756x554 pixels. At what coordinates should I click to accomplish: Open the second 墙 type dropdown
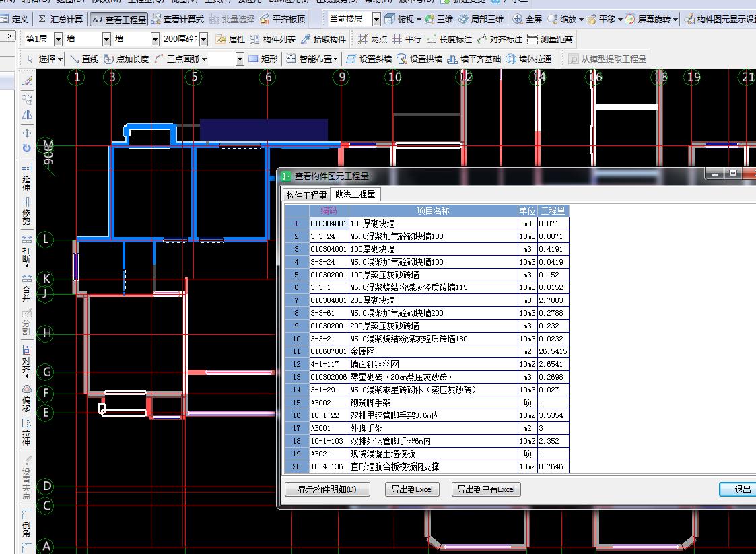pos(155,39)
